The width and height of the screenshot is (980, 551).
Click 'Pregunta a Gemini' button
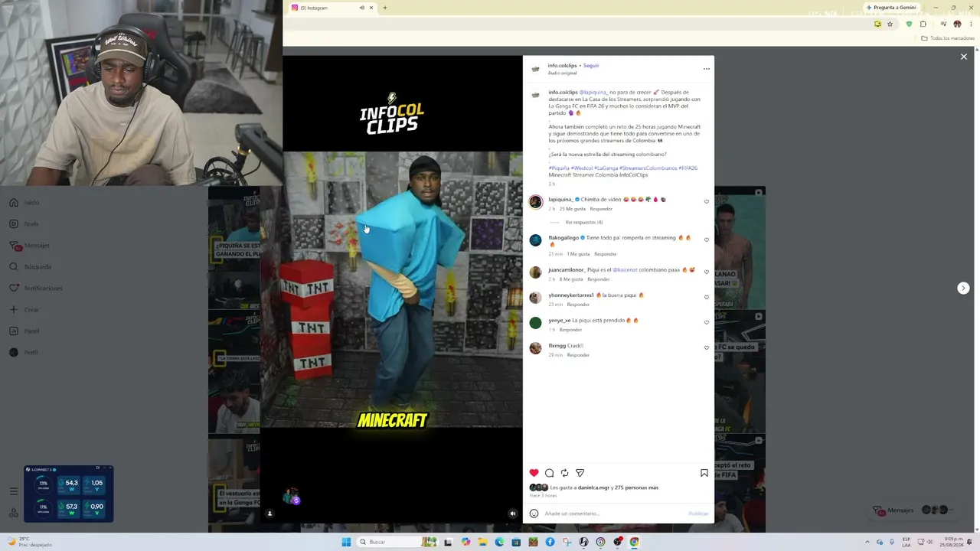point(890,8)
